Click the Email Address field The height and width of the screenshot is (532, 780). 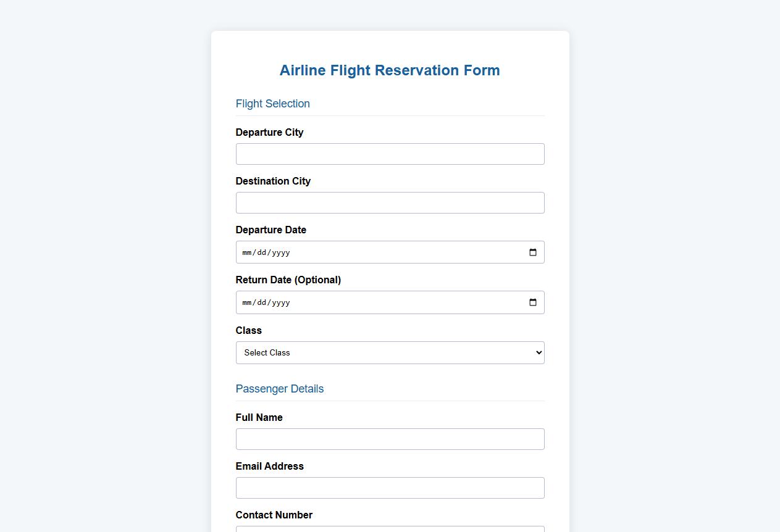390,488
